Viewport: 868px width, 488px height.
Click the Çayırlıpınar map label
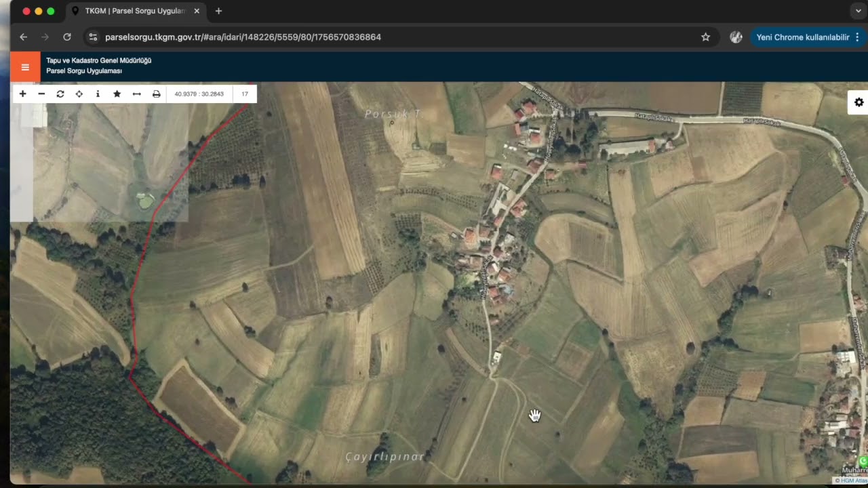(384, 457)
